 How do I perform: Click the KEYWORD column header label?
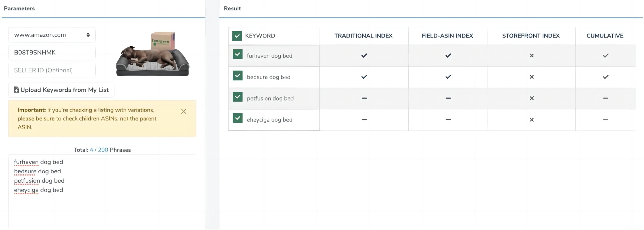(260, 36)
